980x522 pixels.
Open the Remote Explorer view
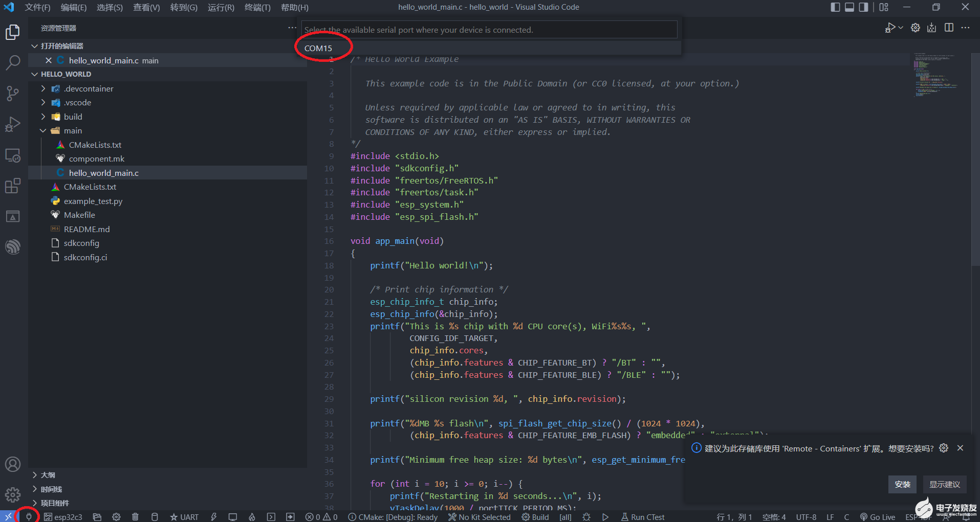[12, 155]
